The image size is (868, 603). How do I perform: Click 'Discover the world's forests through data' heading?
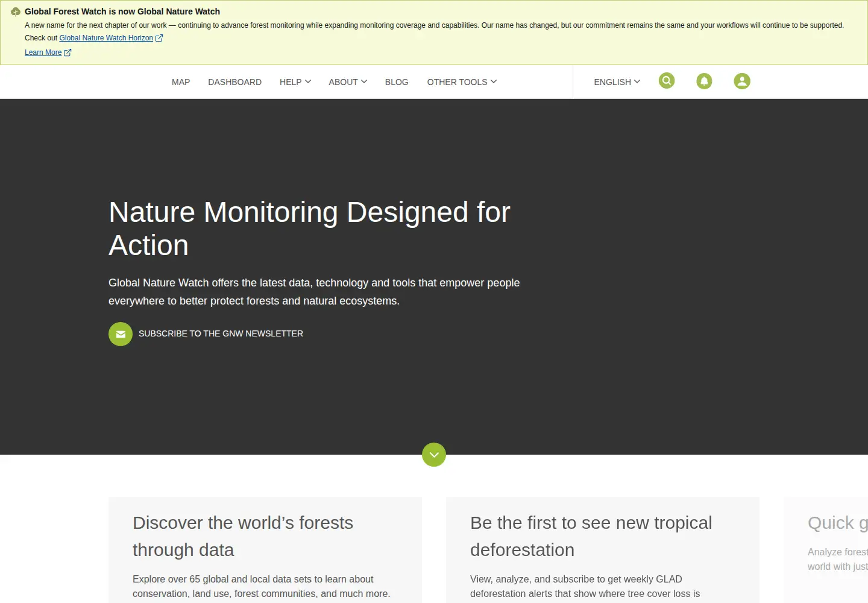pyautogui.click(x=243, y=536)
